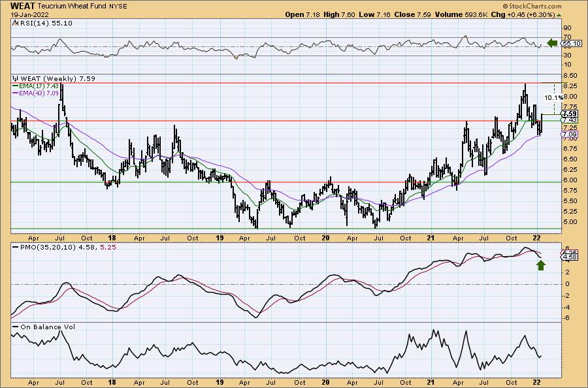Click the Low 7.16 value
This screenshot has width=588, height=388.
(374, 14)
